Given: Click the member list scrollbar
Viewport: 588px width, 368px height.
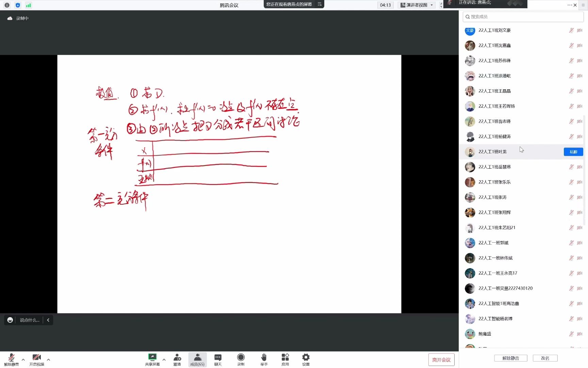Looking at the screenshot, I should point(585,170).
